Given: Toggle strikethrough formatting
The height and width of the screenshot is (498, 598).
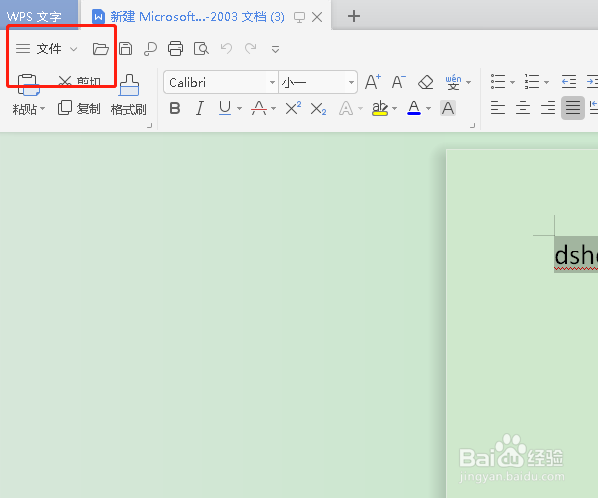Looking at the screenshot, I should point(259,108).
